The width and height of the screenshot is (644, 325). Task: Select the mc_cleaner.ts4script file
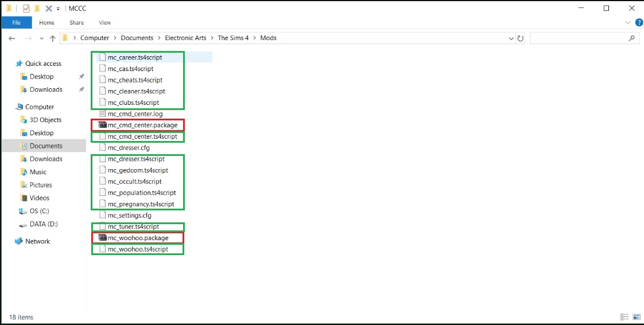pyautogui.click(x=137, y=91)
